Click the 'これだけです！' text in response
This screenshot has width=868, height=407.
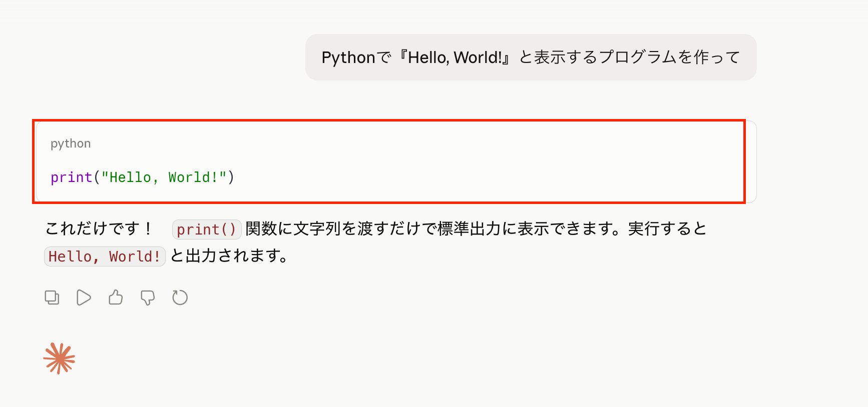pos(99,229)
